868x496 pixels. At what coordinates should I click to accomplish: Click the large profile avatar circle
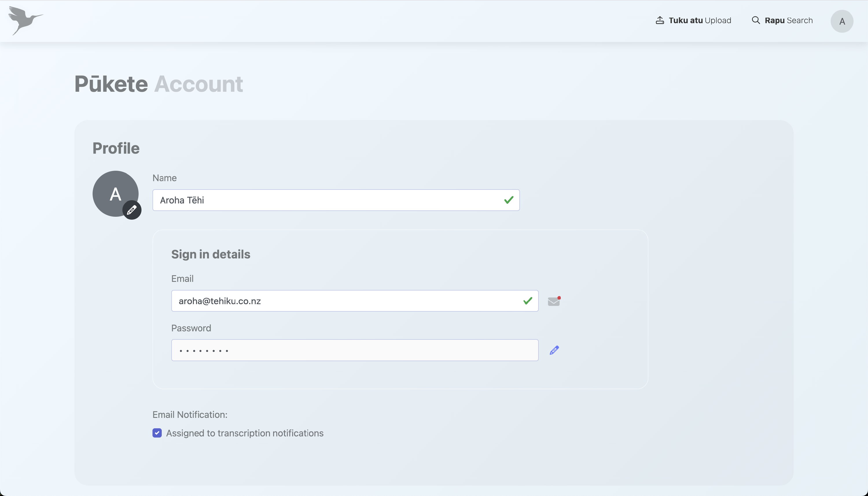(115, 194)
